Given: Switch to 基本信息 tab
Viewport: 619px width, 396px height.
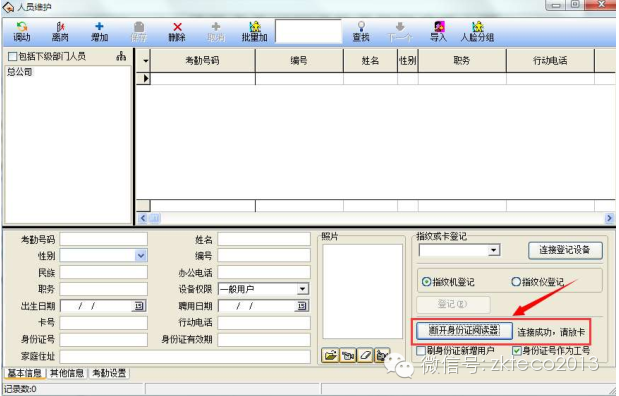Looking at the screenshot, I should click(24, 373).
